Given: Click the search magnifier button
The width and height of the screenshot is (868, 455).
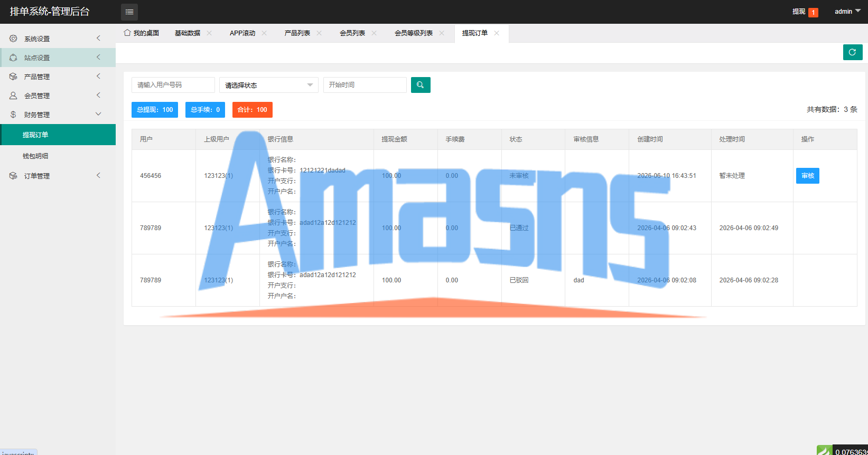Looking at the screenshot, I should 421,85.
